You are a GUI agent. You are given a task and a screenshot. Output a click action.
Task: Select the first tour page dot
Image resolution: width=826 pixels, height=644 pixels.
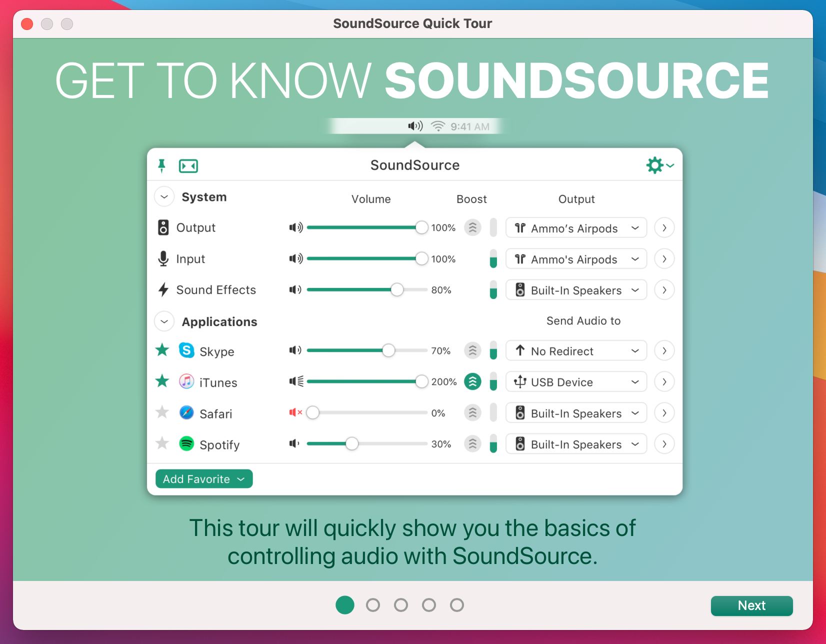[x=345, y=605]
